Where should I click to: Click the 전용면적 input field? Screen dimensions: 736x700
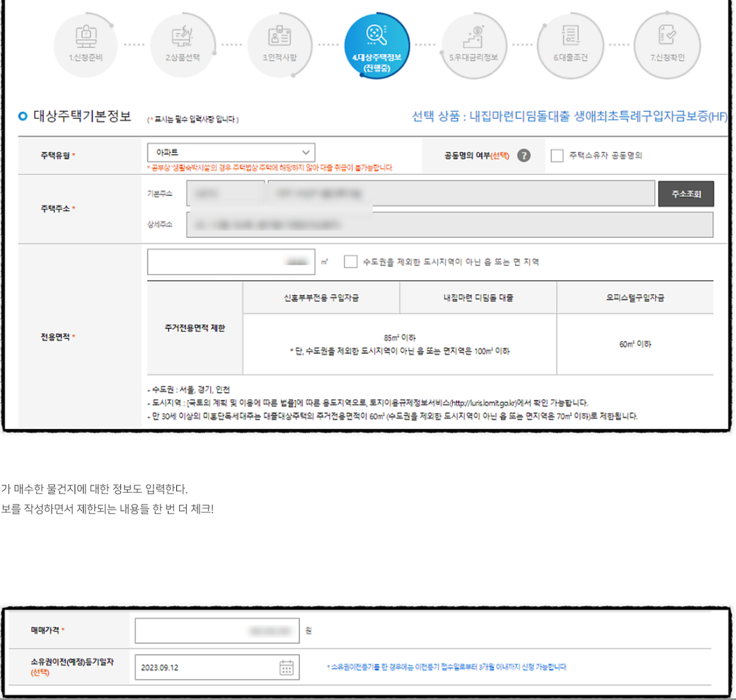(231, 262)
